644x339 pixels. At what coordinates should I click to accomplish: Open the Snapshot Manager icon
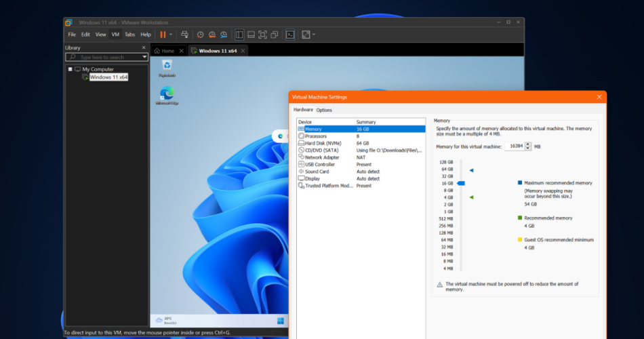[x=223, y=34]
